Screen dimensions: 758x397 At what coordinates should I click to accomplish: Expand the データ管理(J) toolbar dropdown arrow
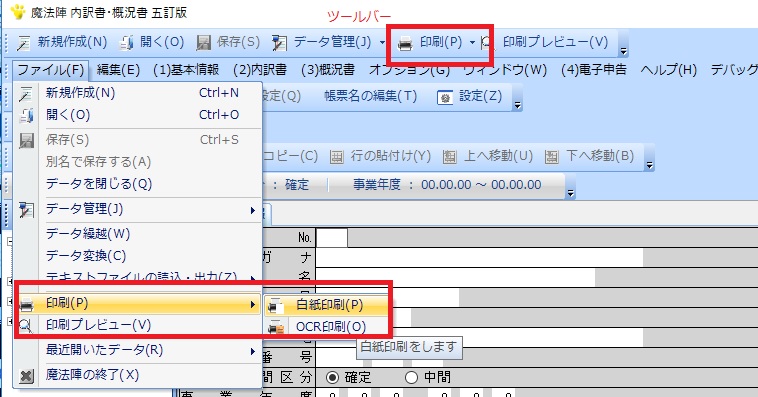point(382,43)
